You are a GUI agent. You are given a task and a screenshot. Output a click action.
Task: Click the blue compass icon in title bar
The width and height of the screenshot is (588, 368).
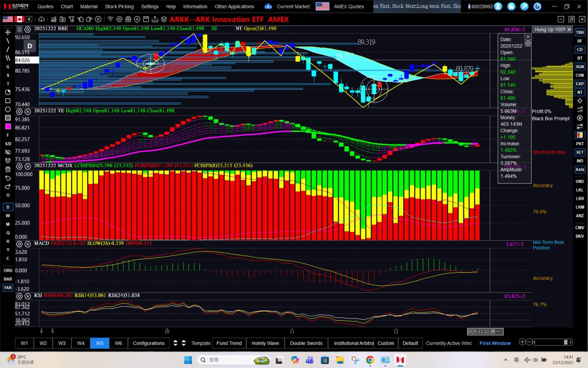(x=538, y=7)
